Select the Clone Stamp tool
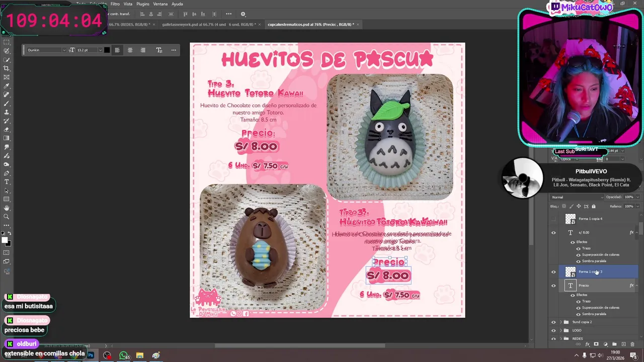Screen dimensions: 644x362 tap(7, 112)
